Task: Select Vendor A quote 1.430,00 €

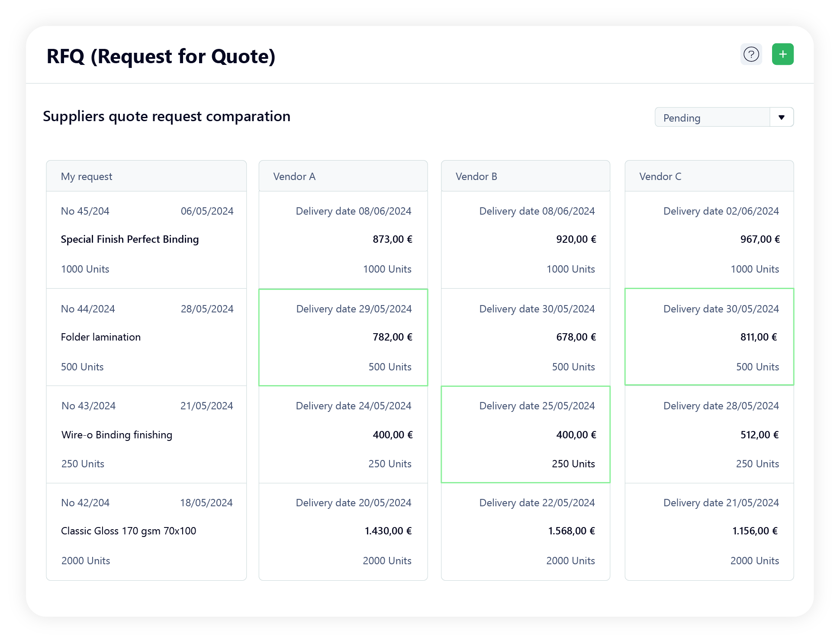Action: click(x=343, y=532)
